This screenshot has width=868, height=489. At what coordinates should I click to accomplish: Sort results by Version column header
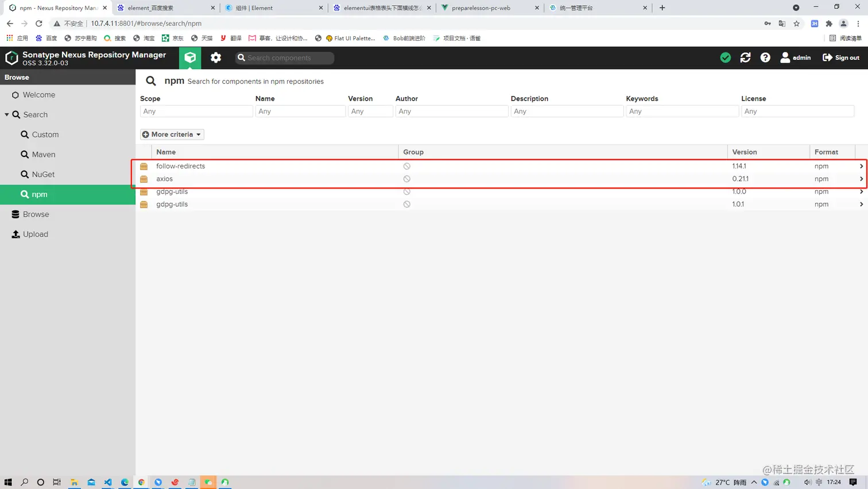[x=769, y=152]
